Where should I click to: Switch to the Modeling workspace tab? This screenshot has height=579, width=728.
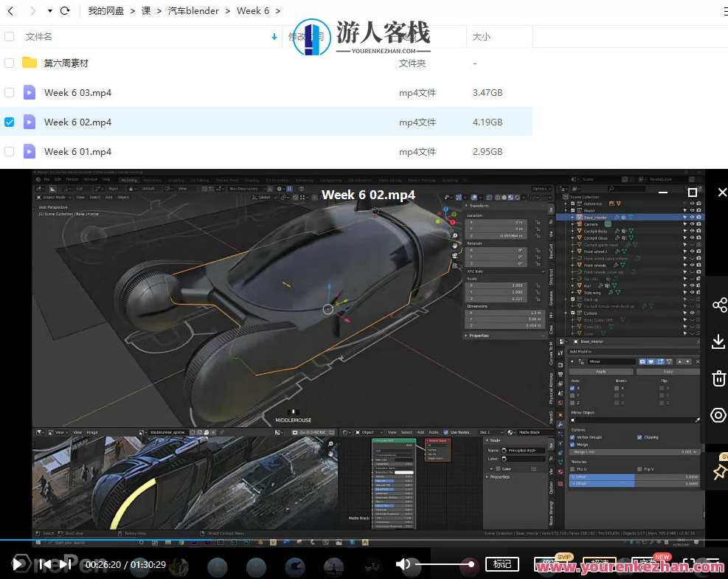click(129, 179)
